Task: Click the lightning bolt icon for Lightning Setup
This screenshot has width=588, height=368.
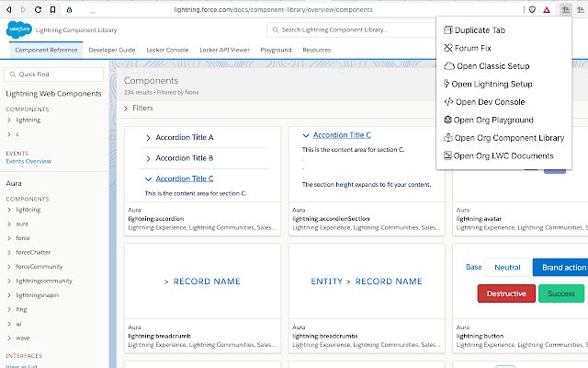Action: coord(447,84)
